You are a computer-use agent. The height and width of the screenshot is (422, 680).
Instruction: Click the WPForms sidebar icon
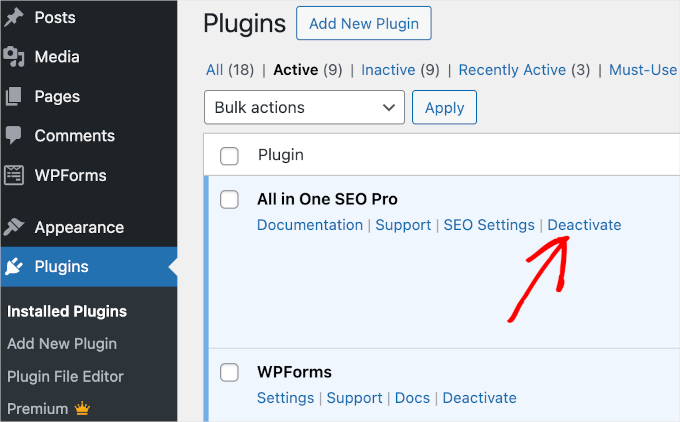[14, 175]
